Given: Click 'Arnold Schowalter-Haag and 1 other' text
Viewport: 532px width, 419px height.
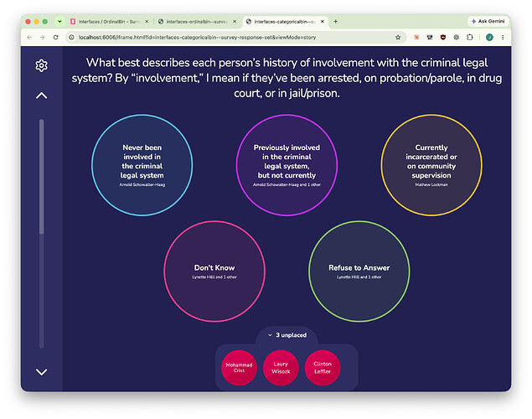Looking at the screenshot, I should (287, 184).
